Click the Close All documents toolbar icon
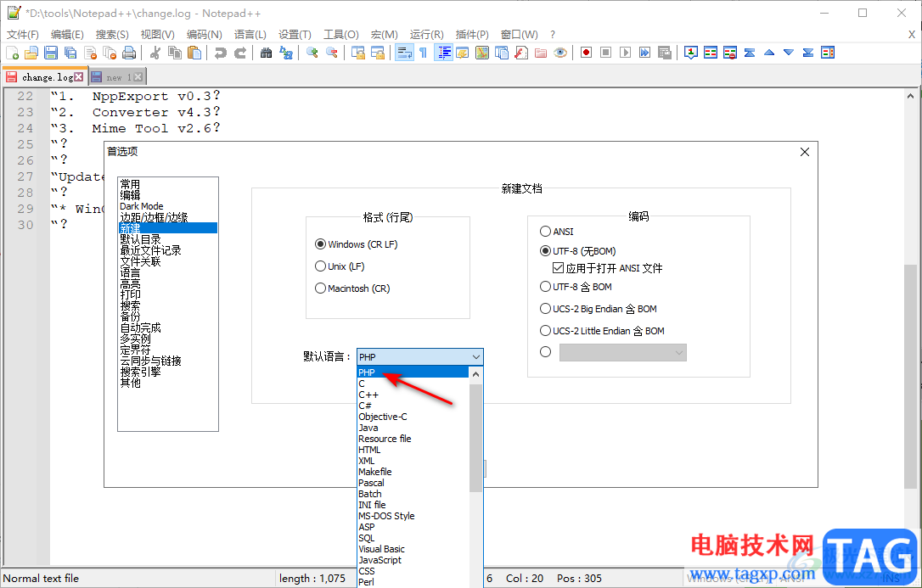Image resolution: width=922 pixels, height=588 pixels. pos(110,53)
